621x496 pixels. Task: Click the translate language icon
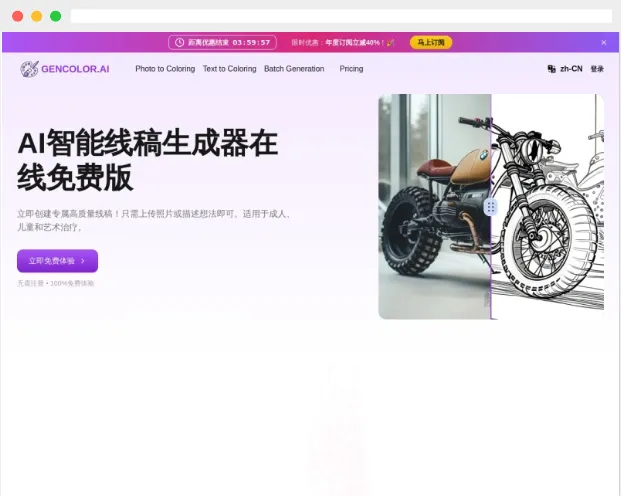(552, 69)
